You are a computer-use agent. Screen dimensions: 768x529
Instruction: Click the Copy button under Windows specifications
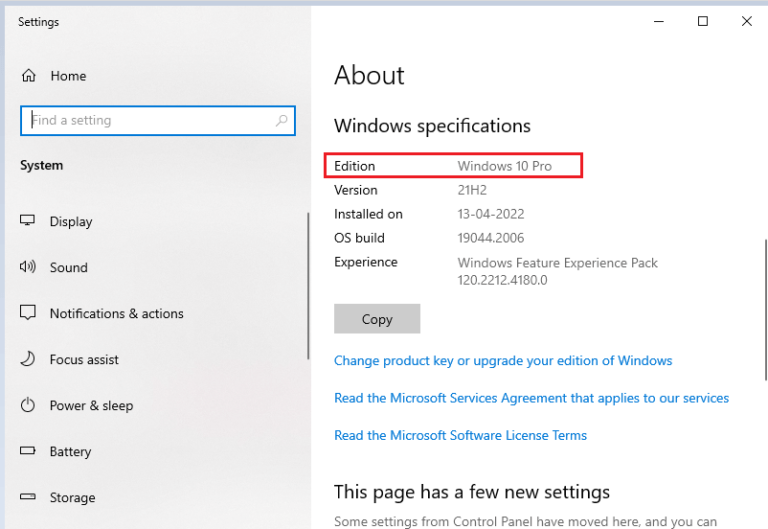[x=377, y=319]
